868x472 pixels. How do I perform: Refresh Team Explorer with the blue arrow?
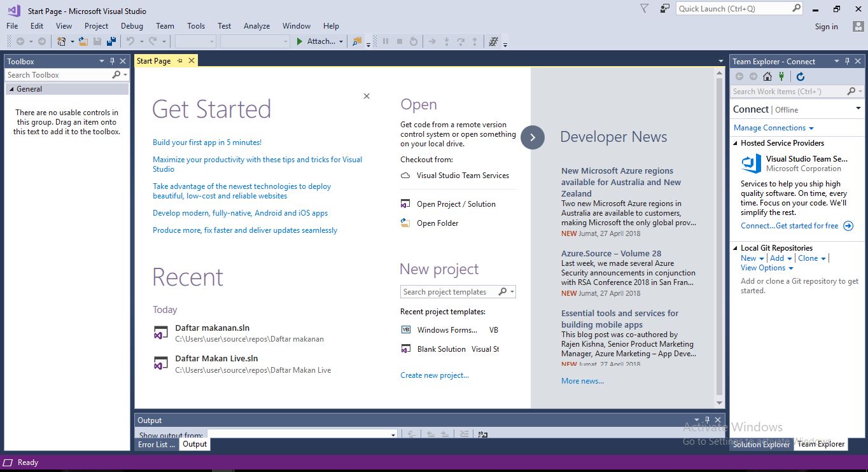(x=801, y=76)
